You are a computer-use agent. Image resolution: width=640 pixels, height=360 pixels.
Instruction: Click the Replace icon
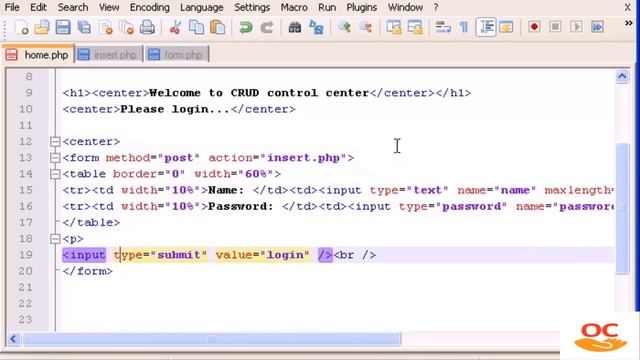(316, 27)
